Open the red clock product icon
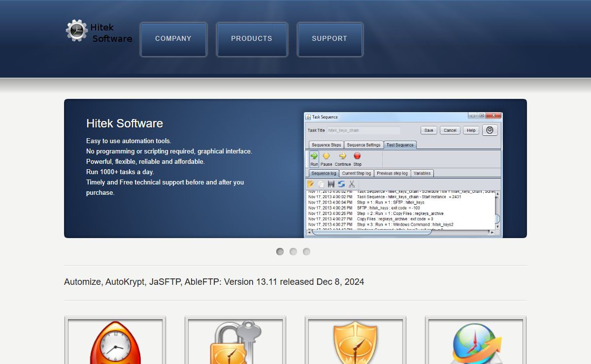Image resolution: width=591 pixels, height=364 pixels. pyautogui.click(x=115, y=342)
